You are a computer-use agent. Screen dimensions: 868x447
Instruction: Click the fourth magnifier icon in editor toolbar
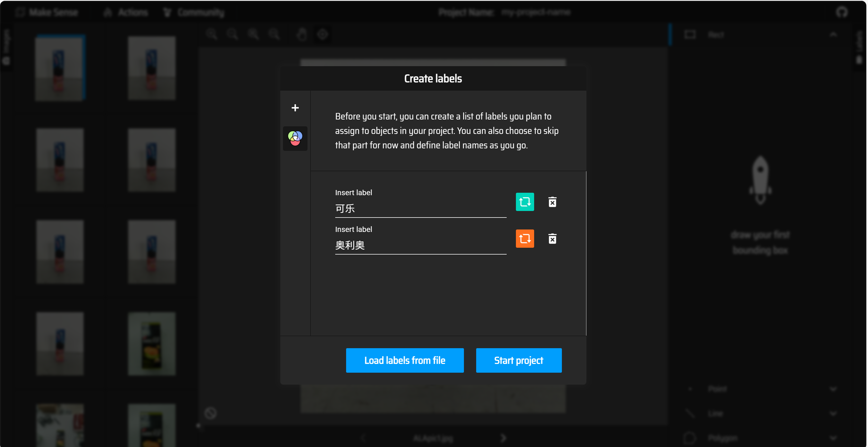point(274,34)
